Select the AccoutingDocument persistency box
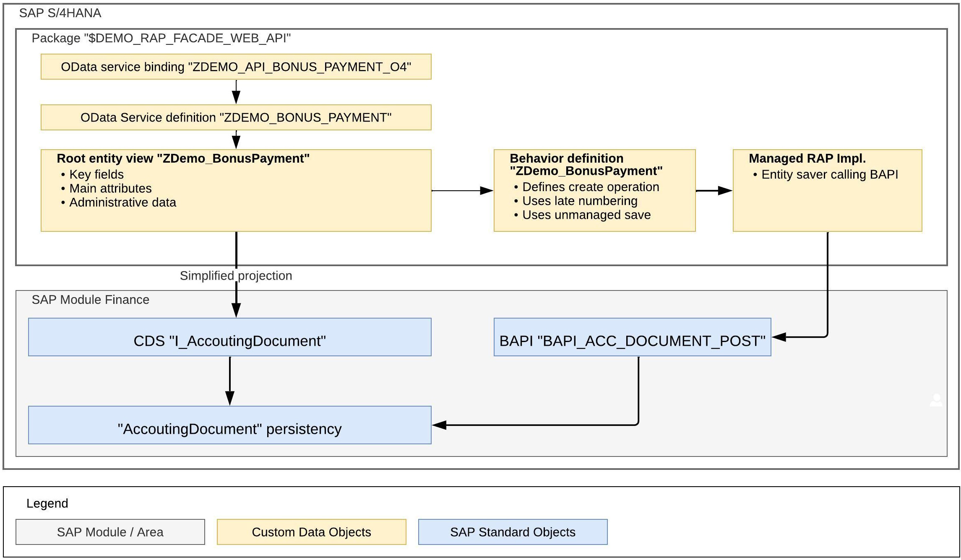This screenshot has width=961, height=560. 229,425
